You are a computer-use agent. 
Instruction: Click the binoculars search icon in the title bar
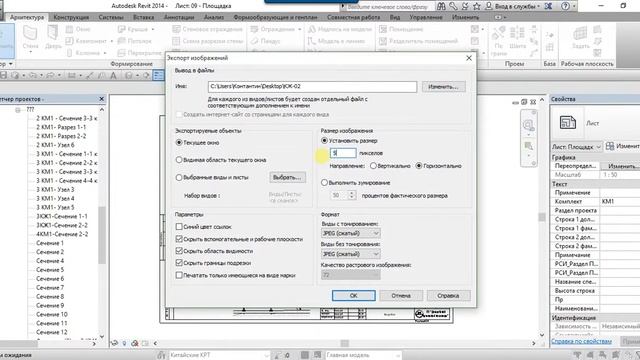(x=441, y=6)
